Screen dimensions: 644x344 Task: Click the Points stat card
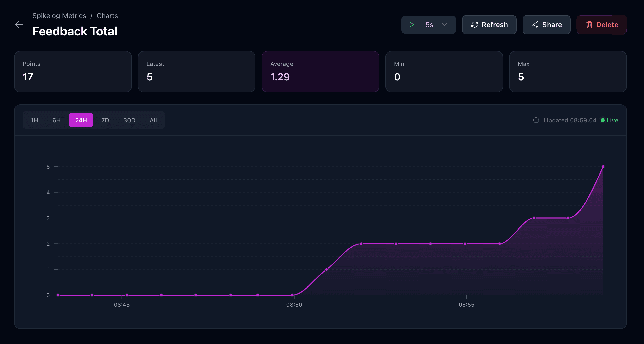(x=73, y=72)
